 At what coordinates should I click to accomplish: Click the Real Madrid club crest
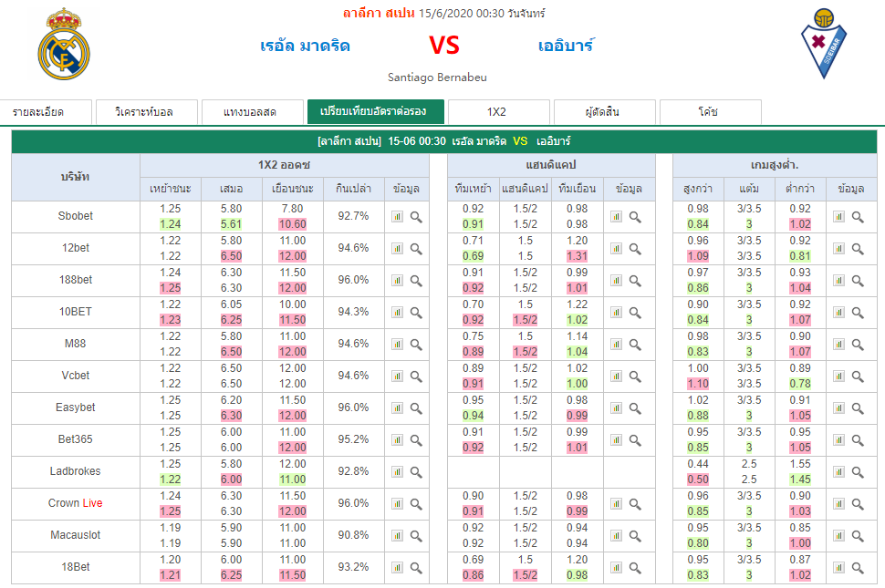click(x=64, y=44)
